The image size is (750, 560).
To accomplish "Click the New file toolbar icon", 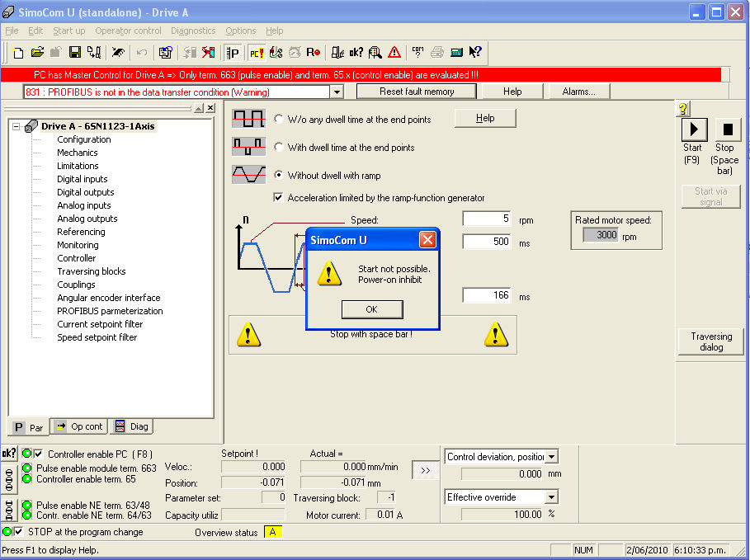I will pyautogui.click(x=18, y=52).
